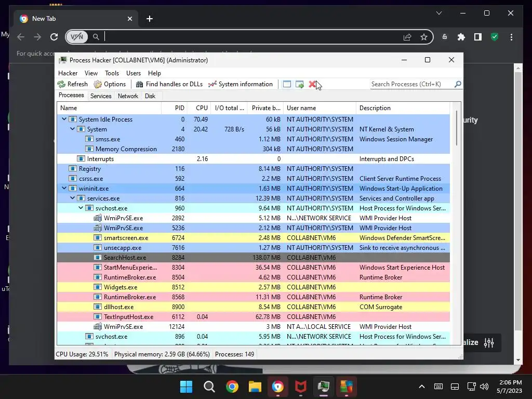Open the Users menu

pos(134,73)
